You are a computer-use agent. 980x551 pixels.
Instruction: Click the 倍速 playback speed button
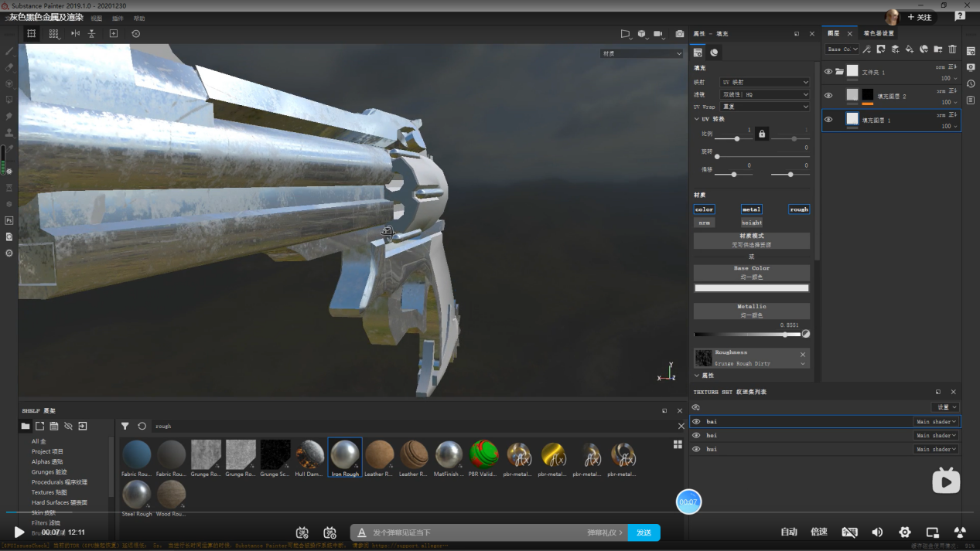pyautogui.click(x=818, y=532)
